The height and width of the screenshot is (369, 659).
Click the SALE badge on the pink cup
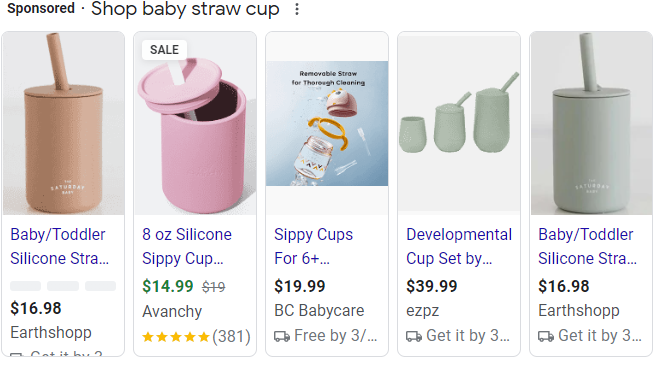point(164,50)
